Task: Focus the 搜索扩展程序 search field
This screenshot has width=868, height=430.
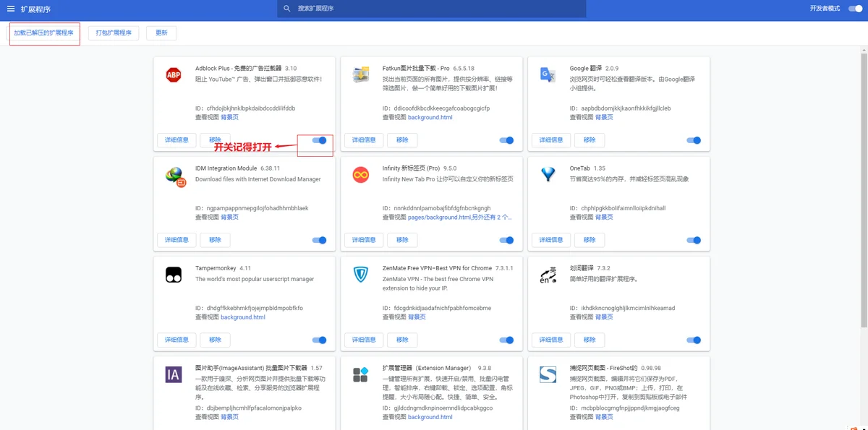Action: 431,9
